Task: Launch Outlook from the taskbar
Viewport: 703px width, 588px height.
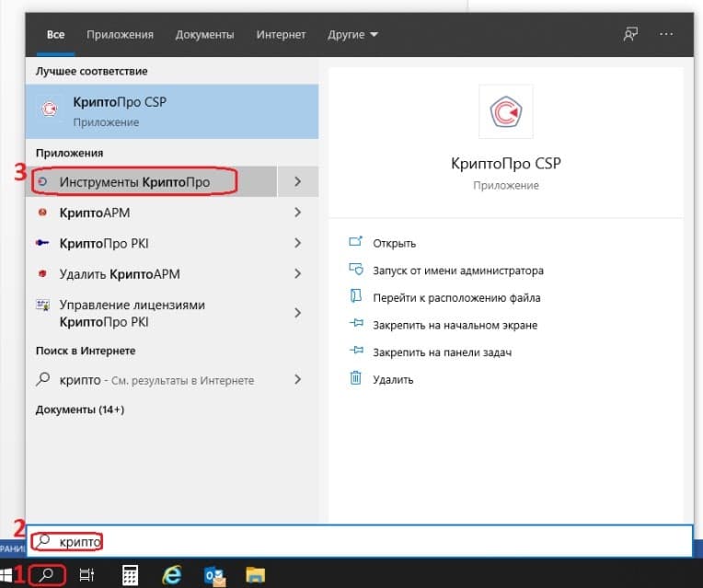Action: tap(214, 576)
